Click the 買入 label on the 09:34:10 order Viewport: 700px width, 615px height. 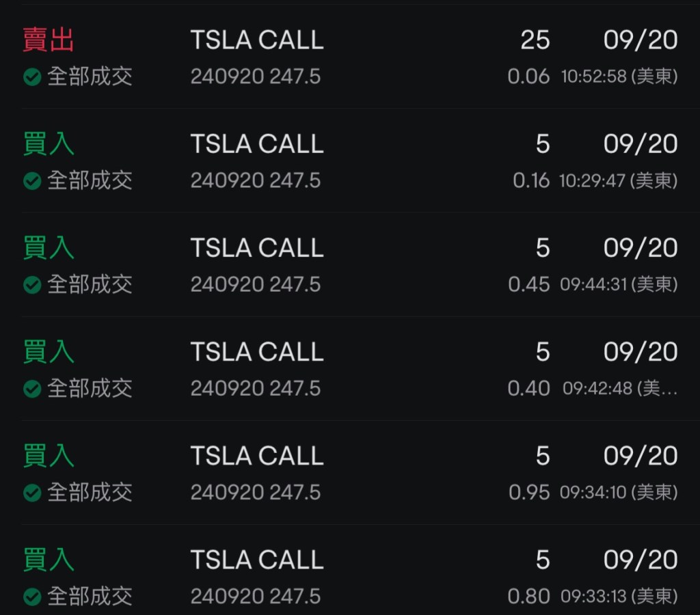click(x=49, y=456)
